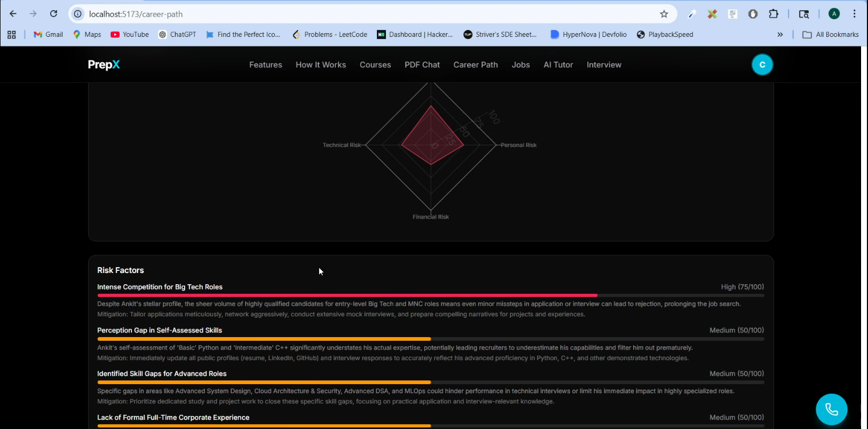The height and width of the screenshot is (429, 868).
Task: Open the Interview page
Action: (604, 65)
